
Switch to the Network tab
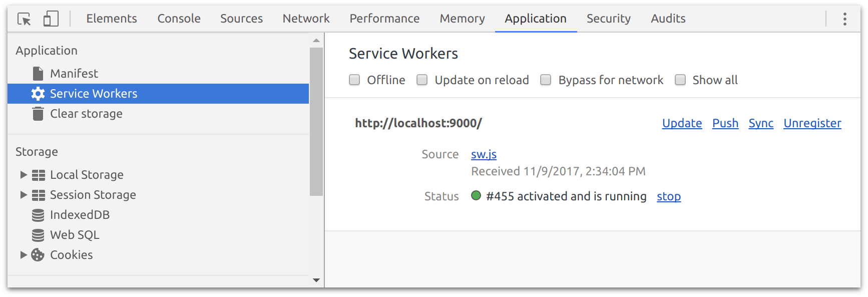(x=306, y=19)
